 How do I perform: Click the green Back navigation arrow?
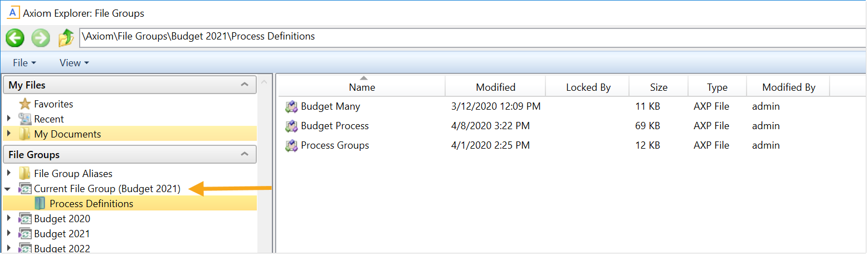pos(15,38)
